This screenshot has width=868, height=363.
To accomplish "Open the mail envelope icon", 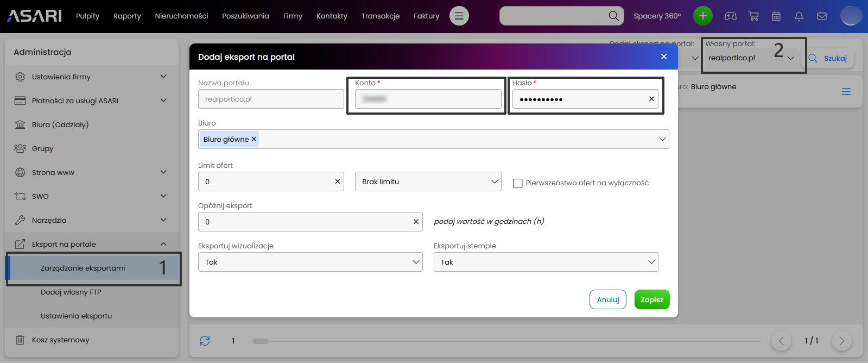I will point(822,16).
